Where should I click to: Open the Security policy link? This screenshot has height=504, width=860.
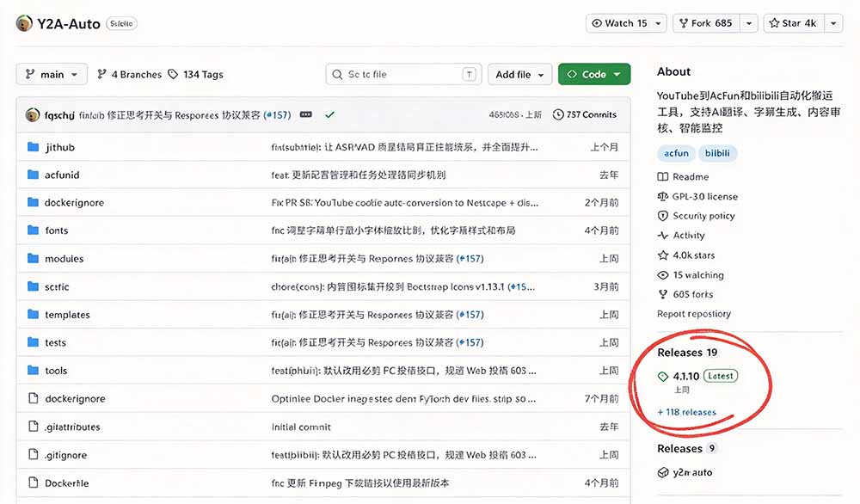click(697, 216)
